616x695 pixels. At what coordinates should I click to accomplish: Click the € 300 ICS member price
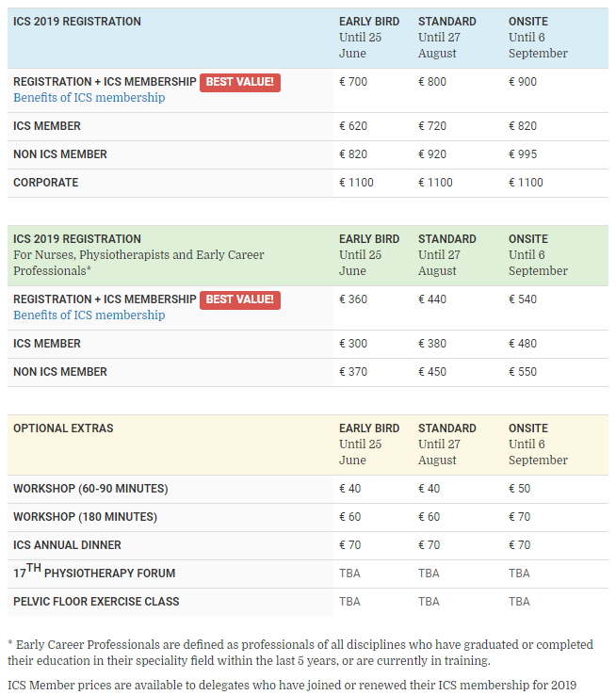click(353, 344)
